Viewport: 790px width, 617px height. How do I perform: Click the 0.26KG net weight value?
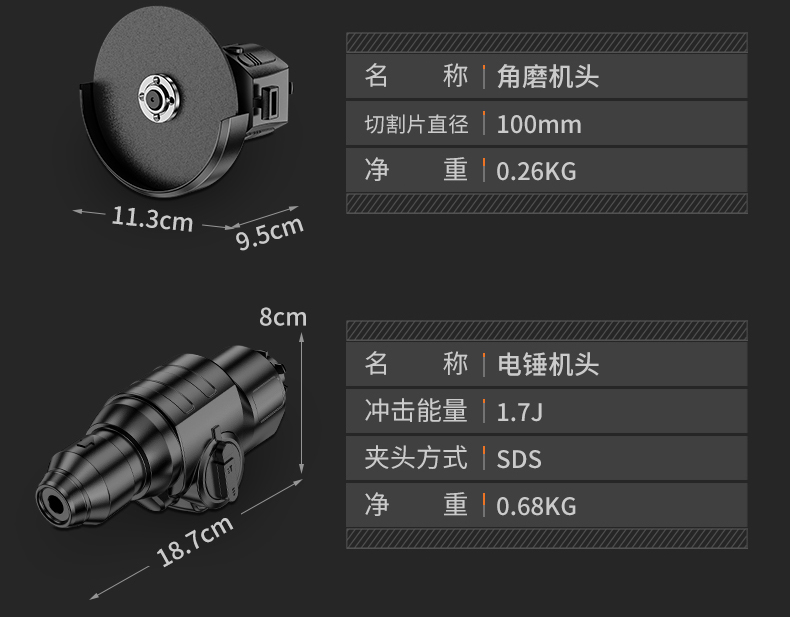536,171
